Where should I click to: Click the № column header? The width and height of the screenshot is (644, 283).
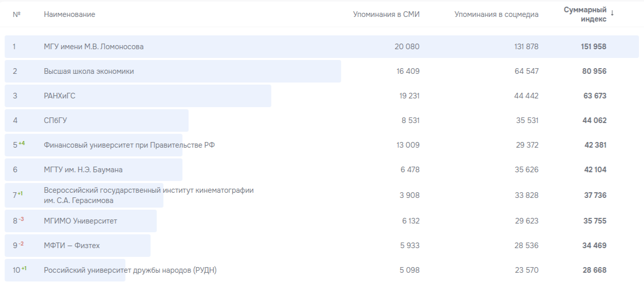16,14
